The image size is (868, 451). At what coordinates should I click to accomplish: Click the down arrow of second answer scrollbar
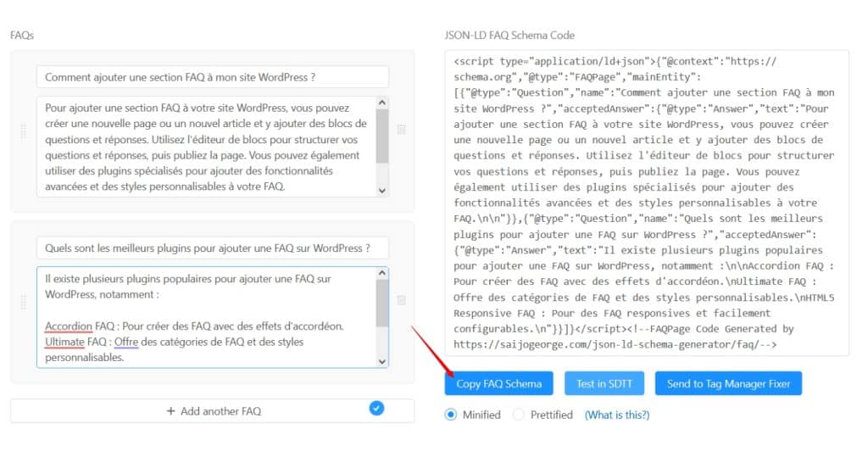tap(382, 361)
